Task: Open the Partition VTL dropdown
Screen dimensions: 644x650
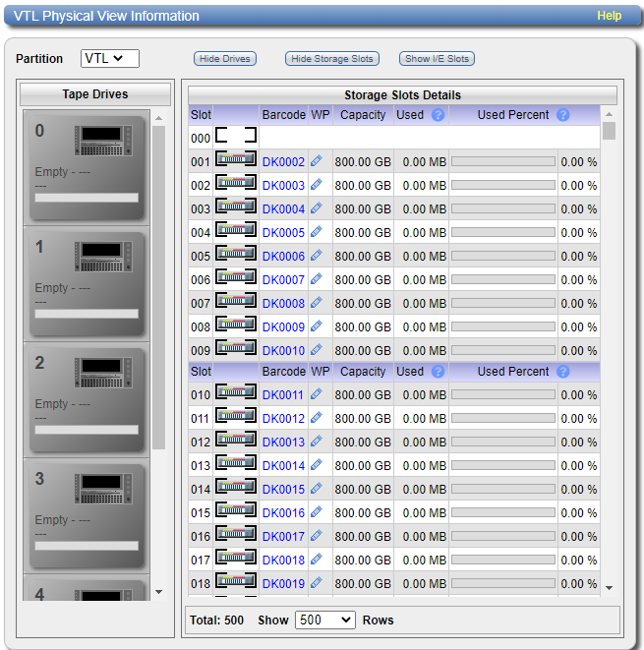Action: 110,58
